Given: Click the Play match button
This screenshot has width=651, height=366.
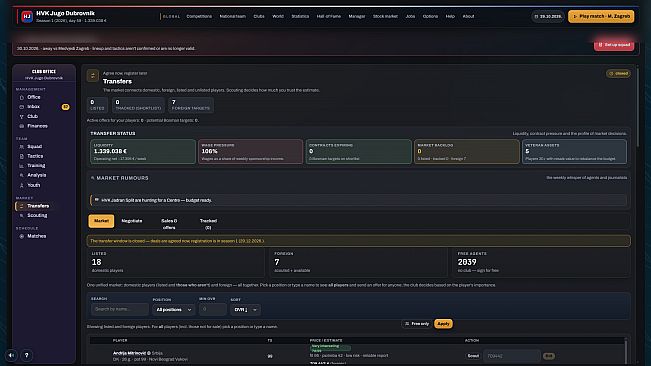Looking at the screenshot, I should pos(601,17).
